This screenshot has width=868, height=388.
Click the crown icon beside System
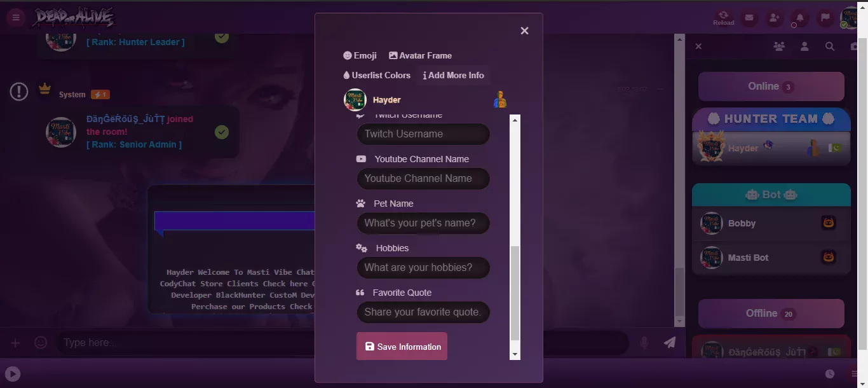pos(44,89)
